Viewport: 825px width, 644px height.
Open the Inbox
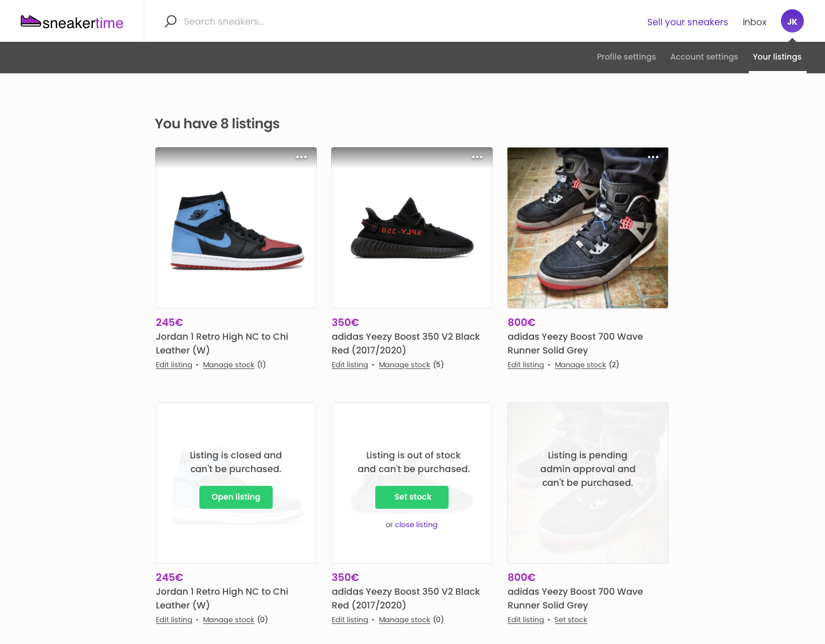pos(755,22)
